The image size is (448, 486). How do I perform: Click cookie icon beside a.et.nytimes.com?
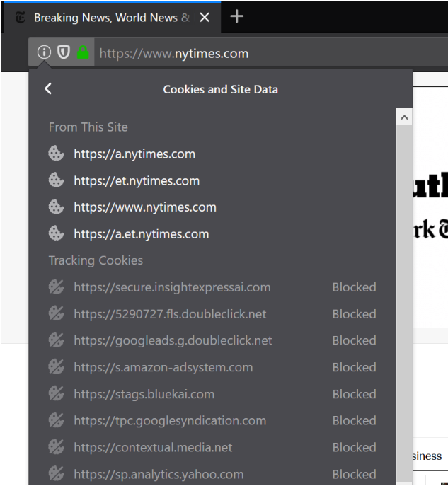[56, 233]
